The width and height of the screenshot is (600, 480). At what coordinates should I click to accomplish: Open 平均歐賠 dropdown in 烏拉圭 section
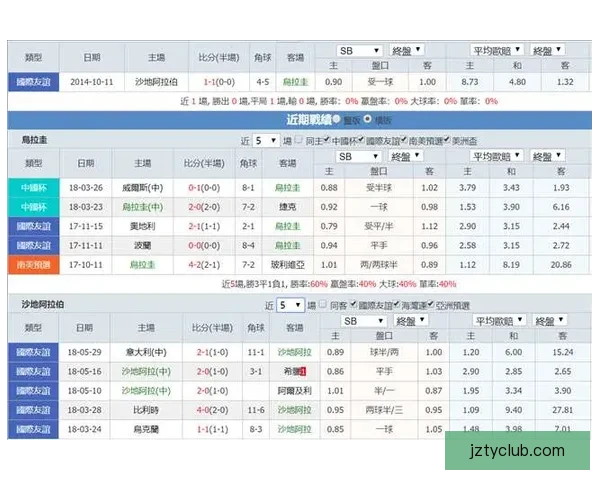[x=496, y=156]
